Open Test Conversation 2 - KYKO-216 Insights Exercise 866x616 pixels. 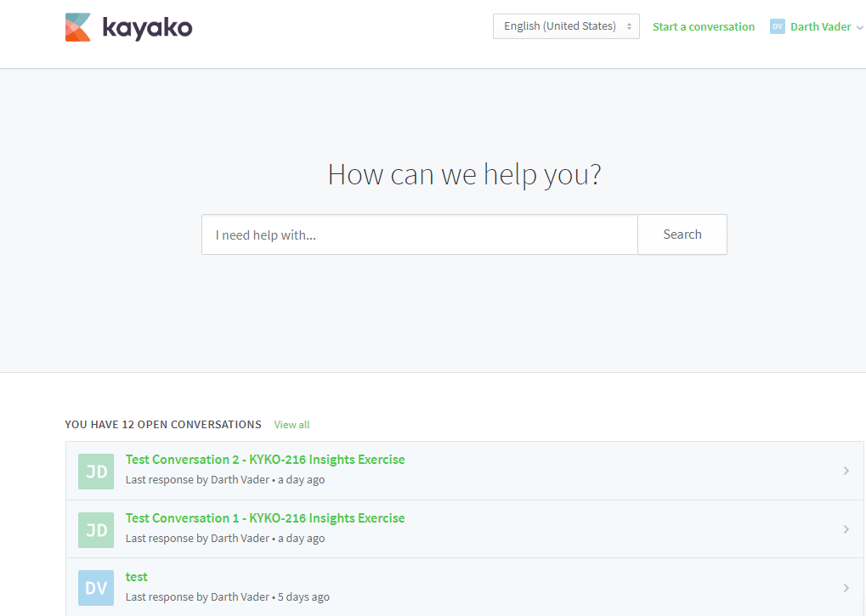pos(265,460)
